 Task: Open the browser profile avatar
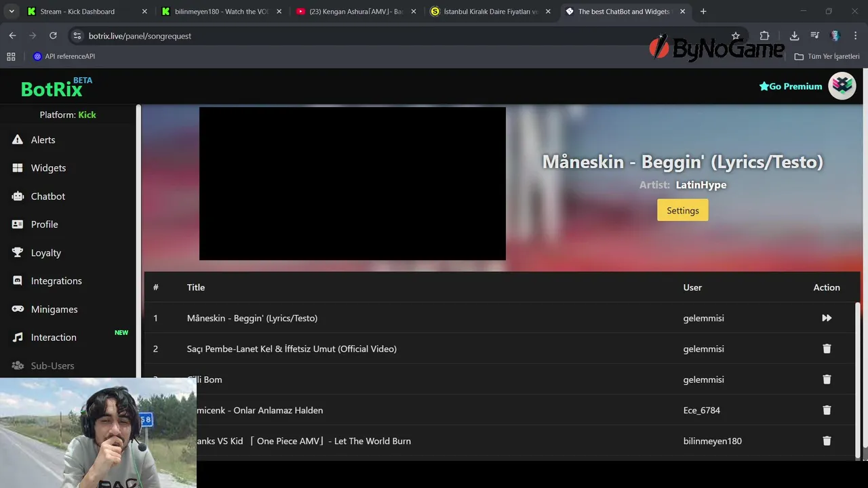click(x=835, y=36)
